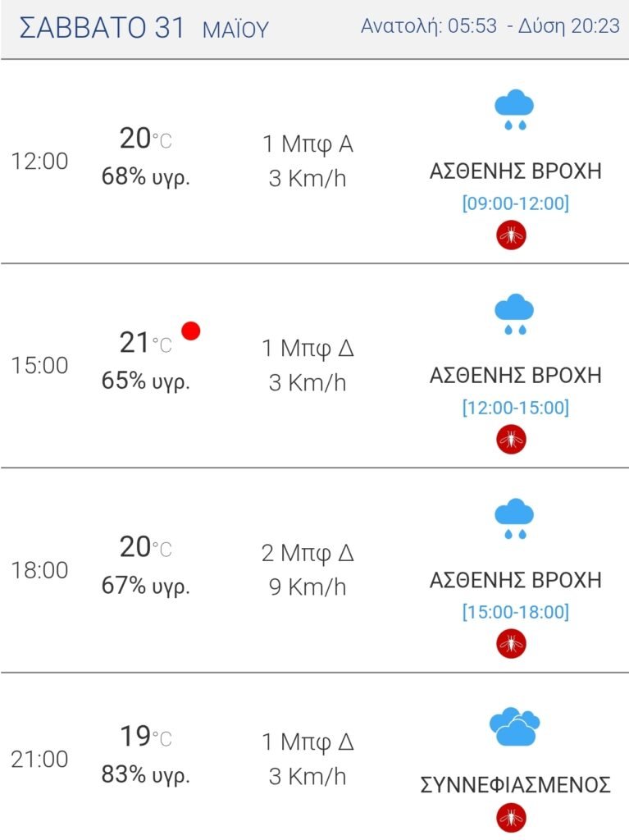Tap the mosquito alert icon at 21:00

point(511,818)
